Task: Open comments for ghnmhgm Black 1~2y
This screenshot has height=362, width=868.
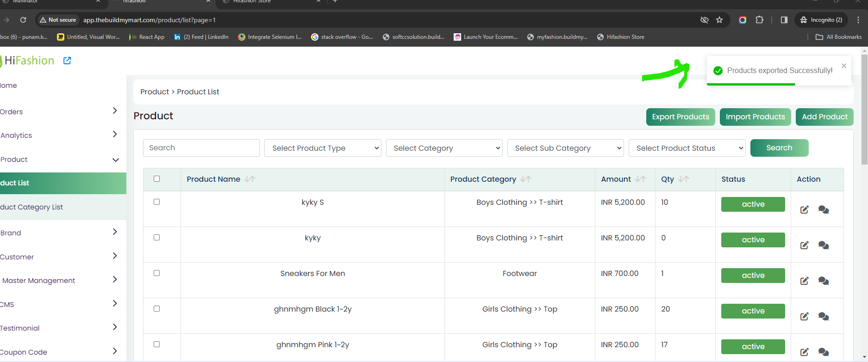Action: 824,317
